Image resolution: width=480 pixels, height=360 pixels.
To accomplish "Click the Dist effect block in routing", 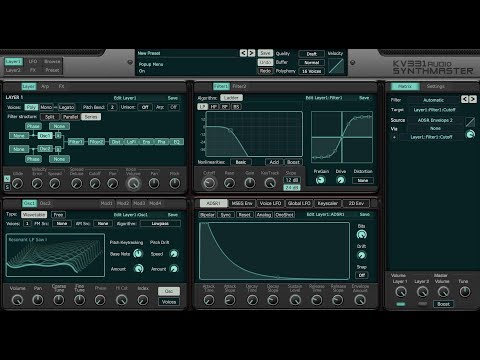I will click(116, 142).
